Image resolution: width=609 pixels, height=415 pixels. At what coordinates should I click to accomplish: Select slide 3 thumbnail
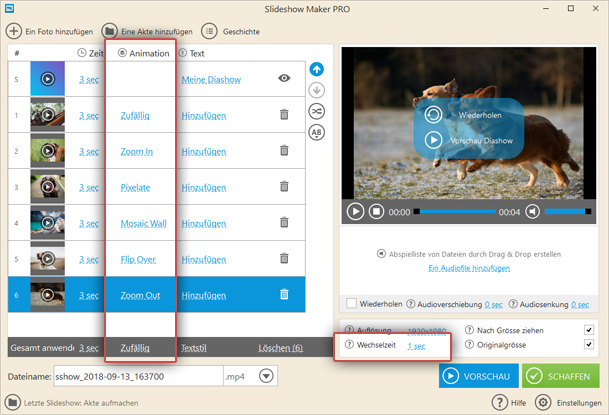[47, 187]
